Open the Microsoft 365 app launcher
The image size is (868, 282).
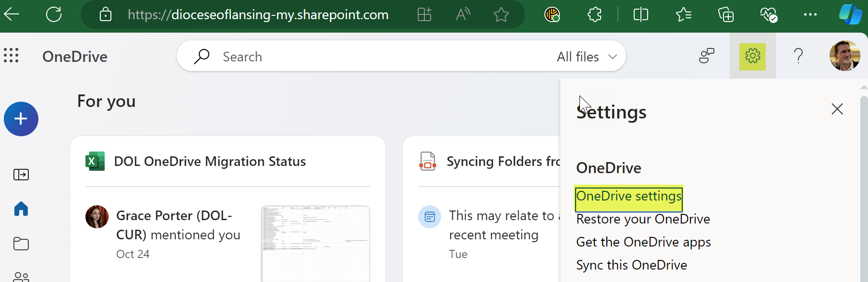click(x=11, y=56)
